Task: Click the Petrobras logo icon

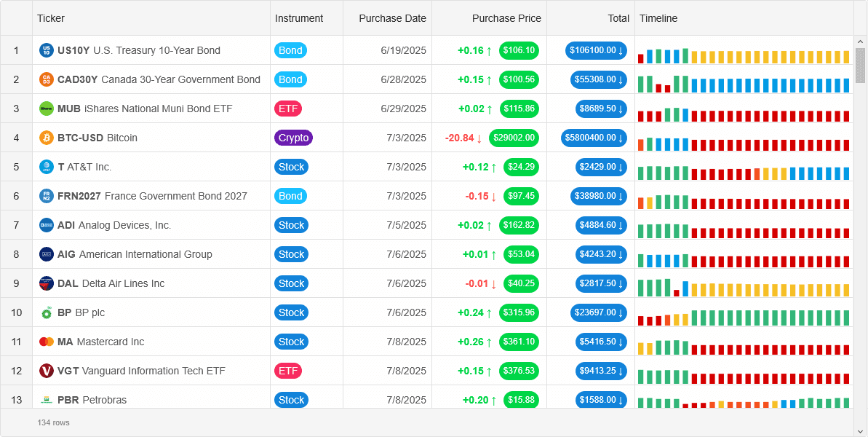Action: (47, 400)
